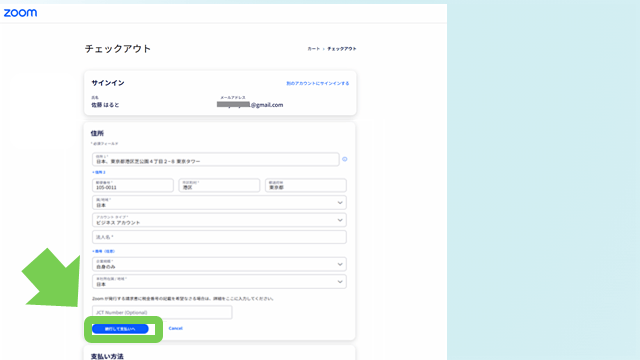Click the @gmail.com email address
The height and width of the screenshot is (360, 640).
click(x=250, y=105)
